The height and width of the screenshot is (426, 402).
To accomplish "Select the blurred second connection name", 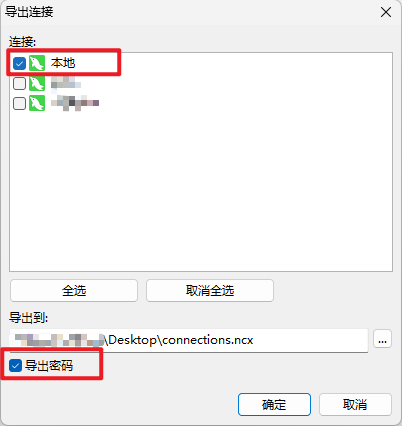I will click(66, 83).
